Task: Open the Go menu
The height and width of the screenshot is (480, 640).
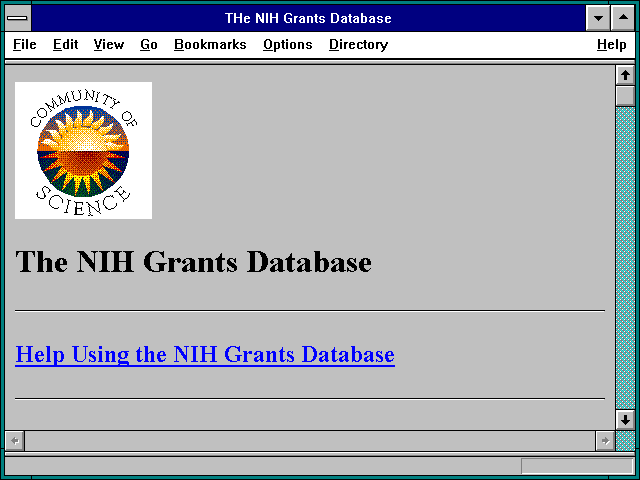Action: click(x=149, y=44)
